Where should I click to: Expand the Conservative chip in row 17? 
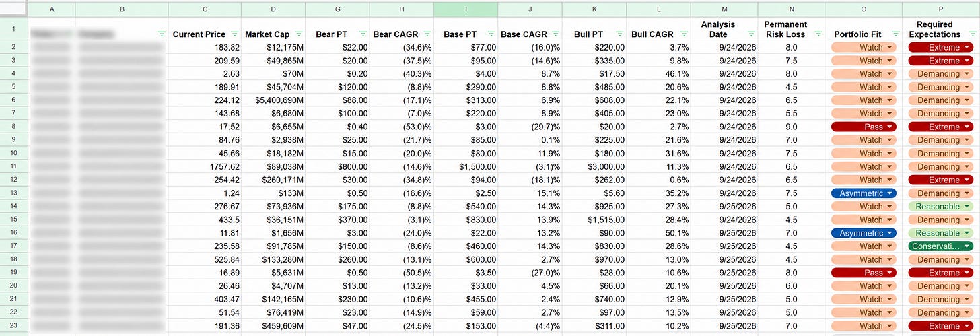coord(940,246)
